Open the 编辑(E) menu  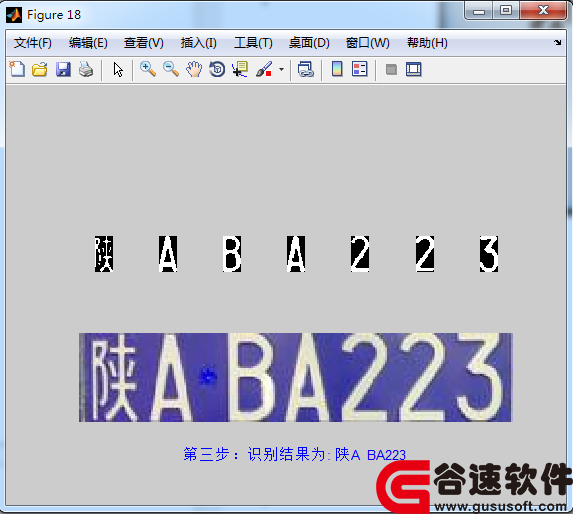[88, 43]
